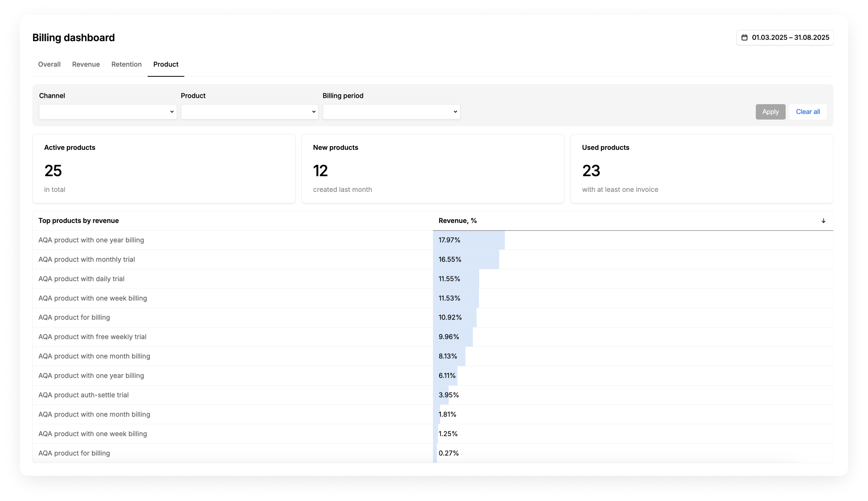Click the Clear all button
This screenshot has height=501, width=868.
pyautogui.click(x=807, y=112)
